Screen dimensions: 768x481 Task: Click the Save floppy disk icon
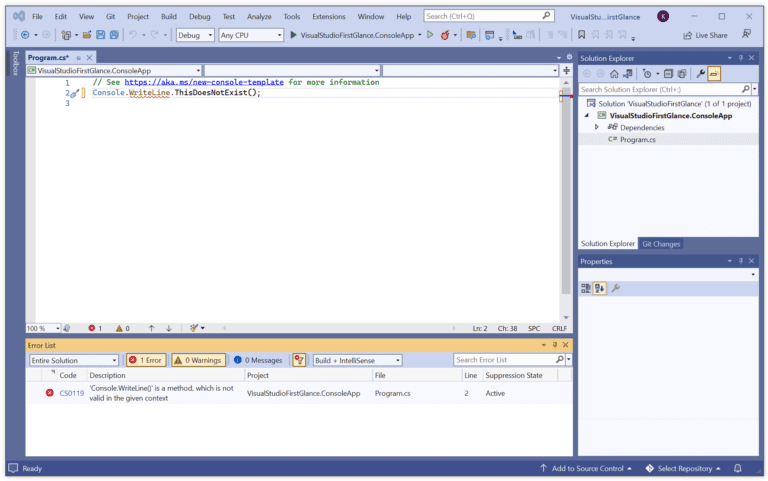click(100, 35)
